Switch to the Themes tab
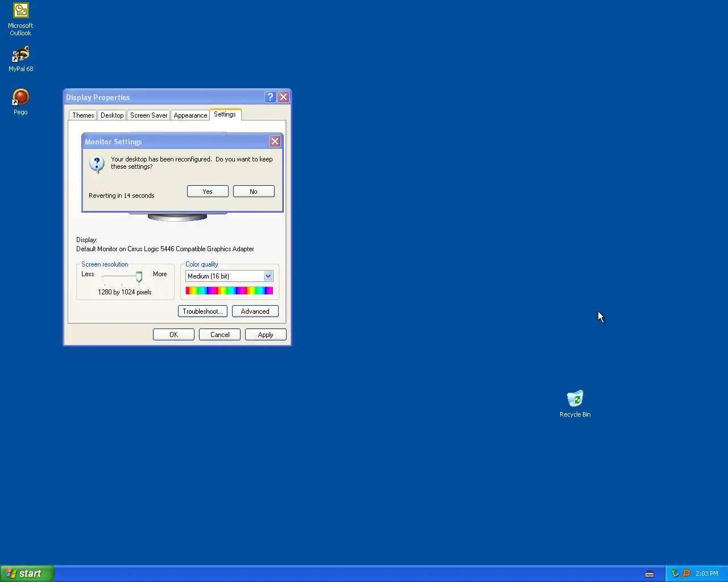 [x=83, y=115]
